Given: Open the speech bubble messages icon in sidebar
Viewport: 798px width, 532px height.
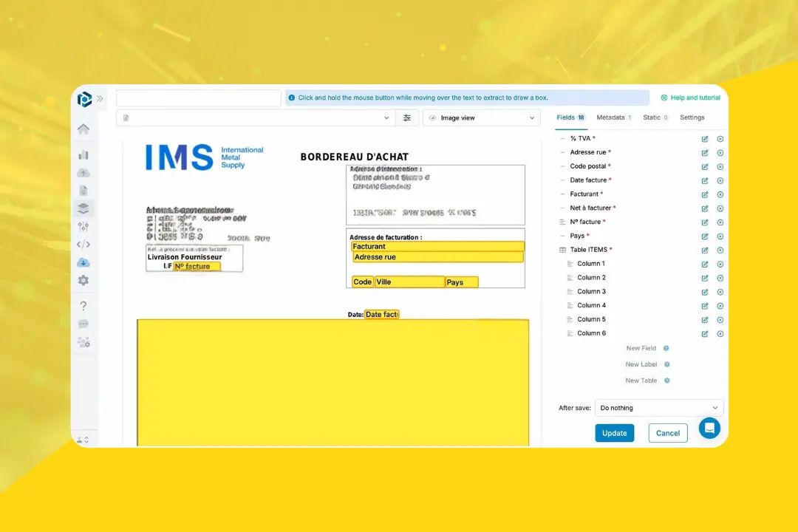Looking at the screenshot, I should point(83,324).
